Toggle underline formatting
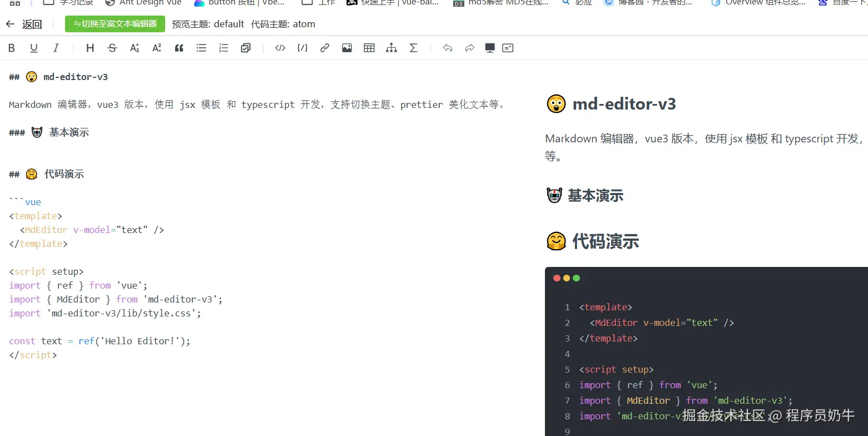868x436 pixels. tap(33, 48)
